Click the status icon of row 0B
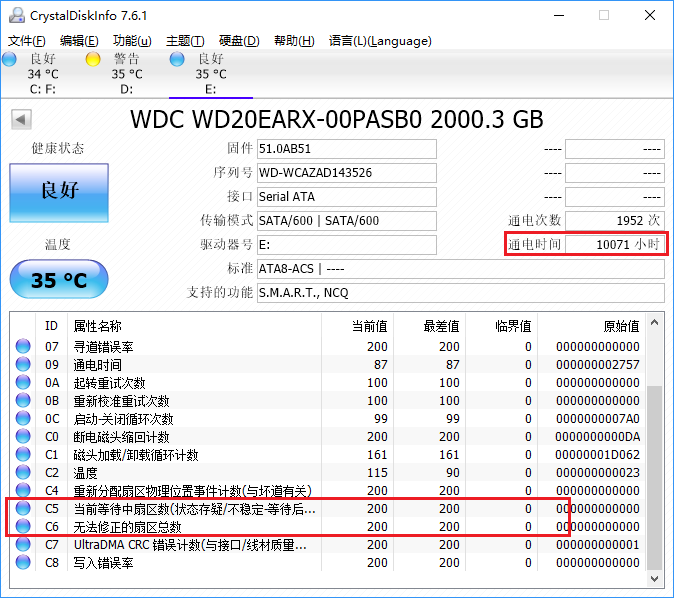 coord(23,400)
